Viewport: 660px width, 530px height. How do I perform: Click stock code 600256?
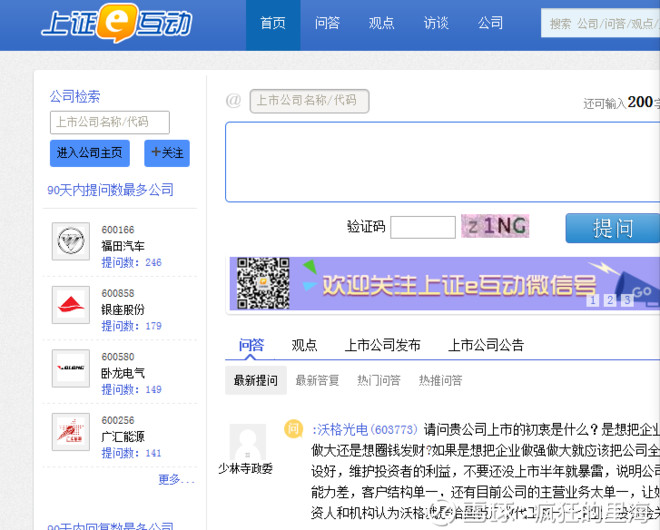[118, 421]
